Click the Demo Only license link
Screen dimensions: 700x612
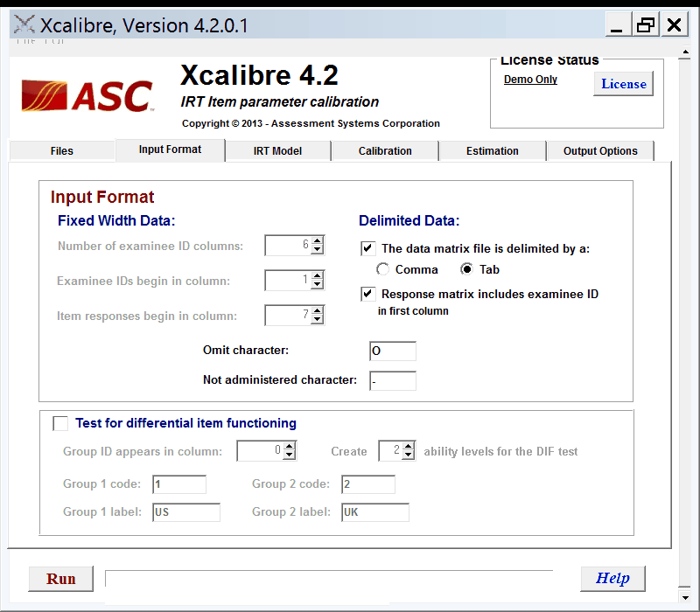tap(530, 80)
